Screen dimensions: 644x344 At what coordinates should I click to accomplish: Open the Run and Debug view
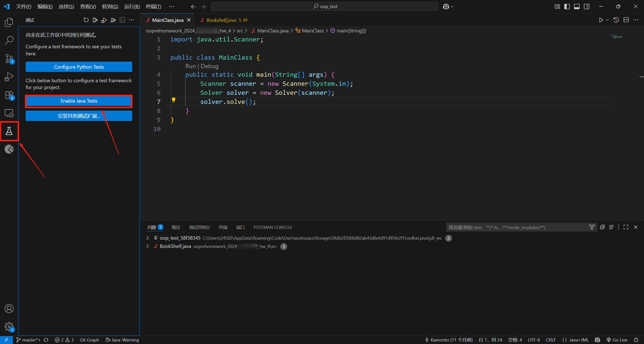9,77
